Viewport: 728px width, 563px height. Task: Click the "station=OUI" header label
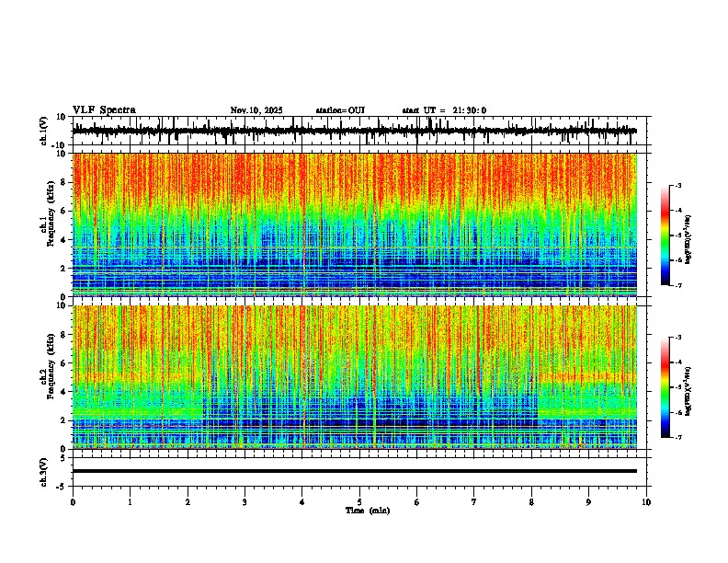[340, 110]
